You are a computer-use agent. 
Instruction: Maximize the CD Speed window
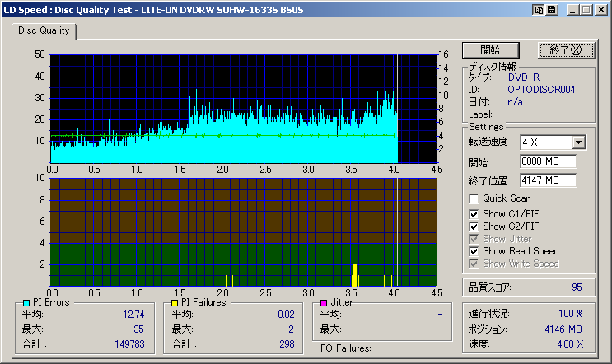pyautogui.click(x=586, y=10)
